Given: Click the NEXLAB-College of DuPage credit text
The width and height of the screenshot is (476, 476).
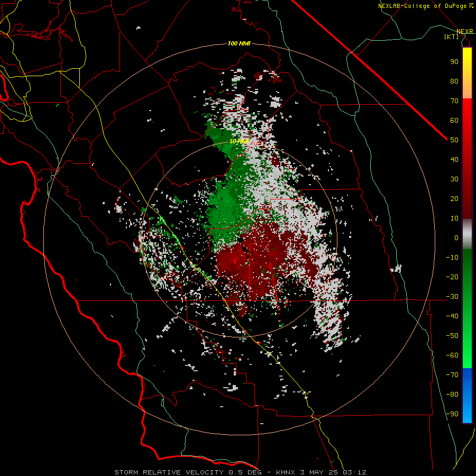Looking at the screenshot, I should click(425, 6).
